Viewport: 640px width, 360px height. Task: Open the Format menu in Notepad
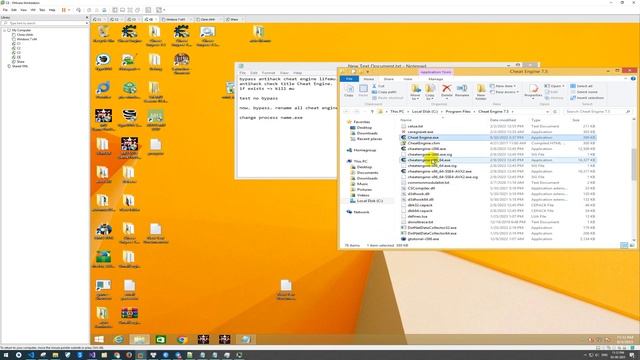[x=268, y=73]
